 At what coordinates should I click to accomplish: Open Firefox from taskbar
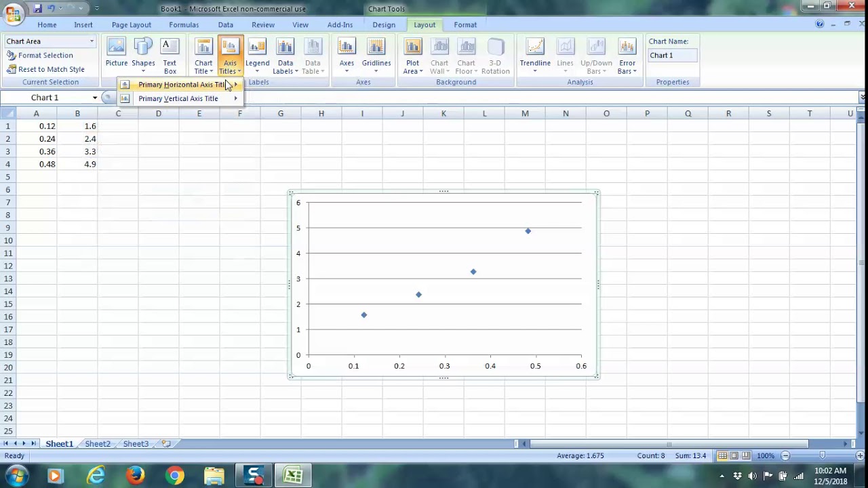tap(136, 476)
